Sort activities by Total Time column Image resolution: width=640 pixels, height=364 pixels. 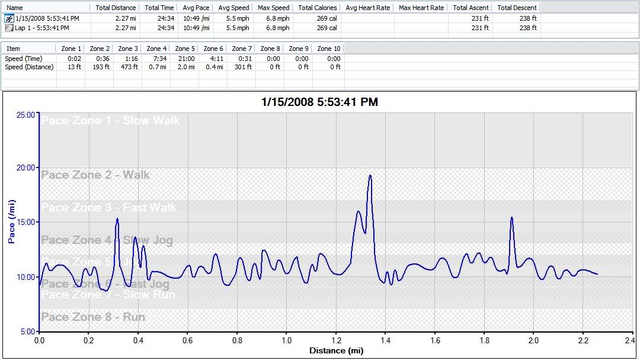159,8
